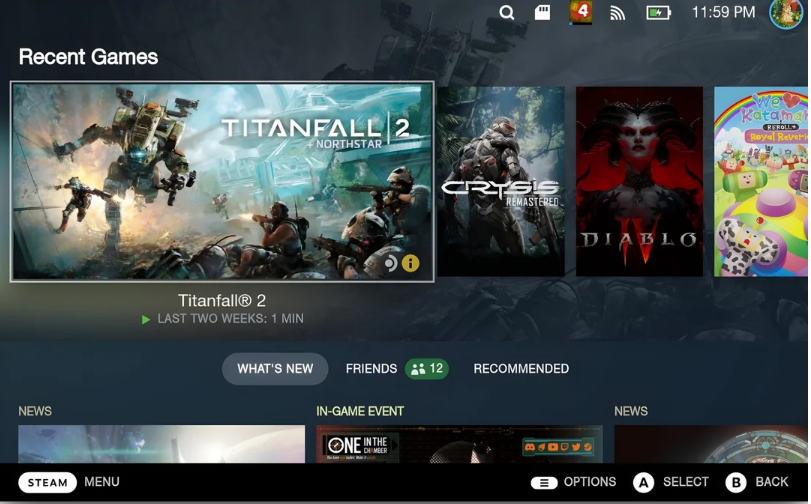Click the yellow info icon on Titanfall 2
Screen dimensions: 811x504
(x=411, y=263)
